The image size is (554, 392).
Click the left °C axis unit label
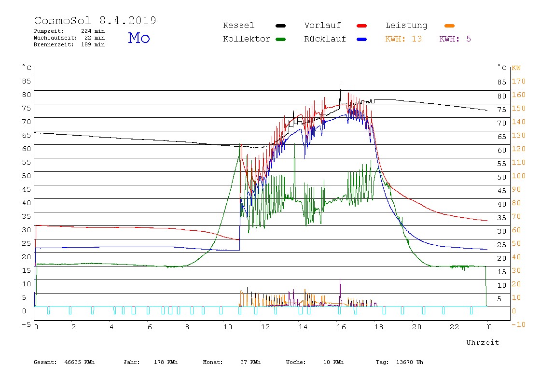click(27, 67)
